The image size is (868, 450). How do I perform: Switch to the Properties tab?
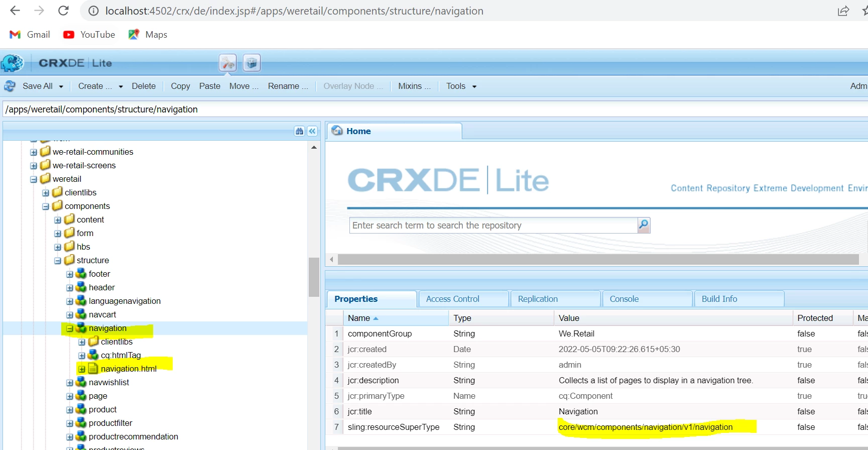(x=372, y=299)
